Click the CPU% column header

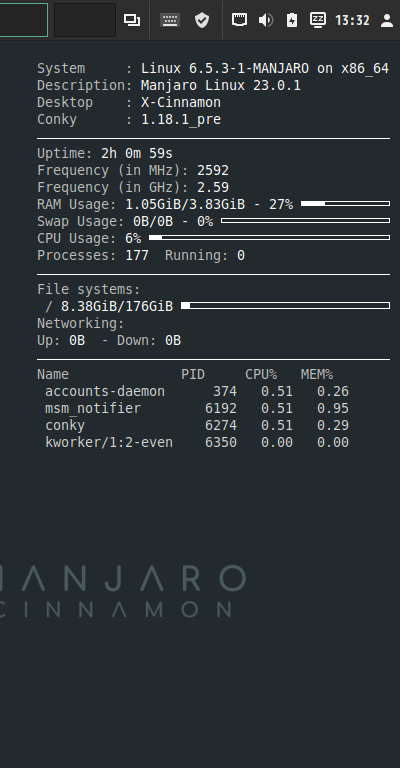[x=261, y=375]
